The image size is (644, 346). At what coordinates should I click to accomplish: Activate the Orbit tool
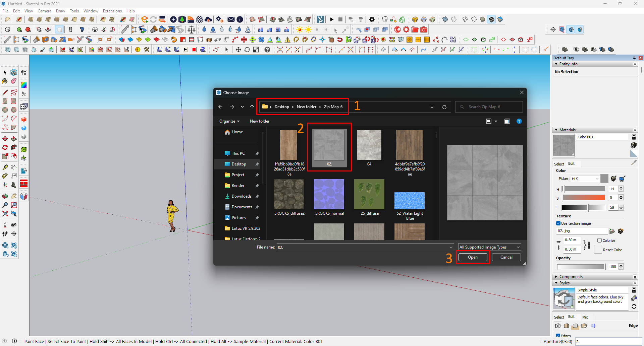click(5, 196)
